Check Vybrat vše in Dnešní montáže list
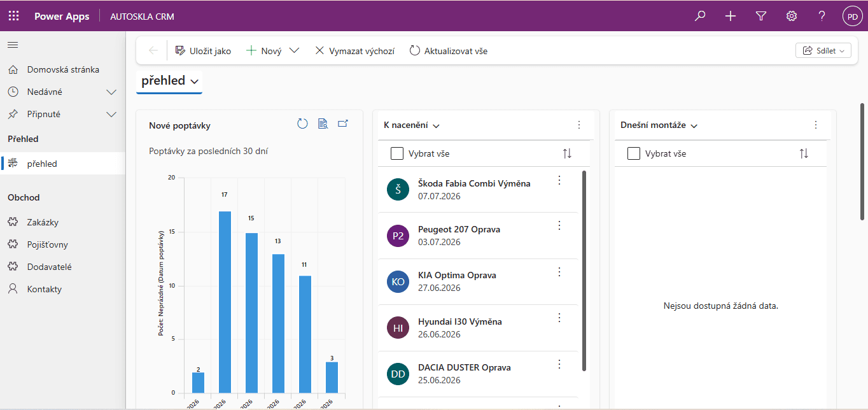The height and width of the screenshot is (410, 868). click(634, 153)
